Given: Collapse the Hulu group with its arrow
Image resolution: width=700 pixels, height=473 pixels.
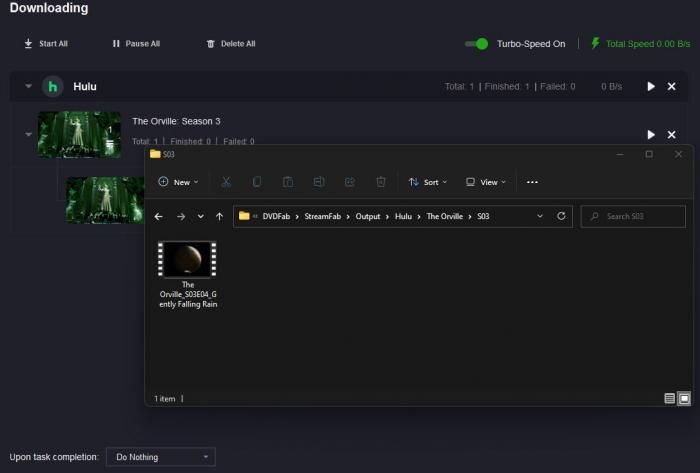Looking at the screenshot, I should (29, 86).
